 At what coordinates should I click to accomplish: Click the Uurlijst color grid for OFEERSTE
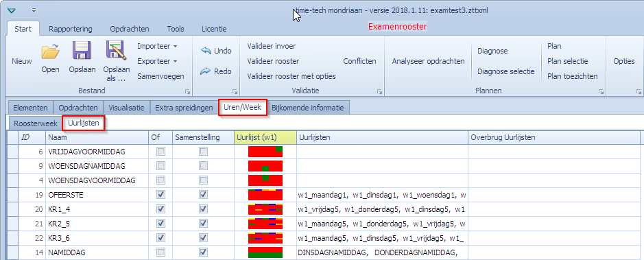tap(265, 195)
